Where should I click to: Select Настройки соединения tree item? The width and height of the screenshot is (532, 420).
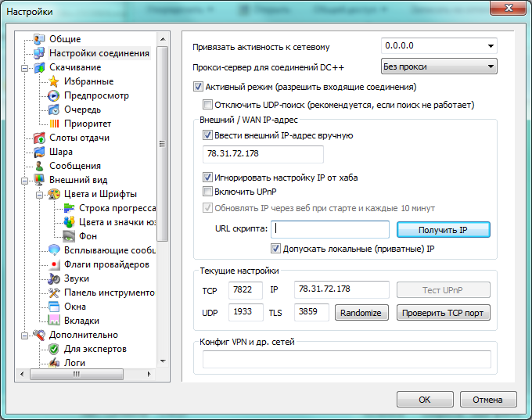tap(99, 53)
